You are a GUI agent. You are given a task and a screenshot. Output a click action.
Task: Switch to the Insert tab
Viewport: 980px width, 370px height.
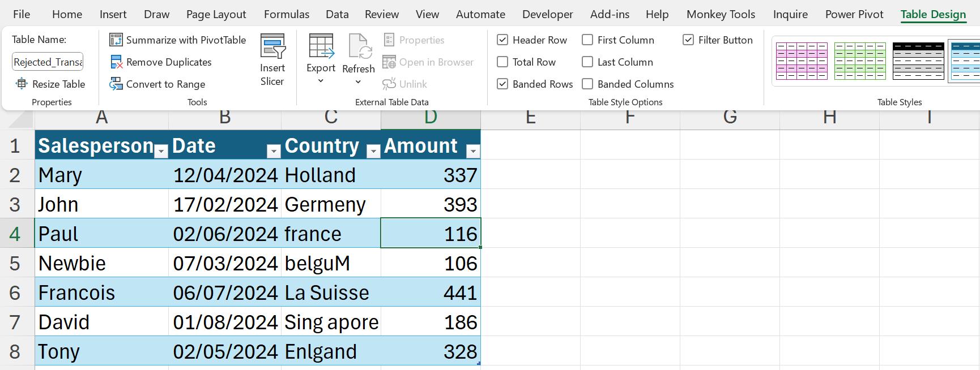coord(113,14)
